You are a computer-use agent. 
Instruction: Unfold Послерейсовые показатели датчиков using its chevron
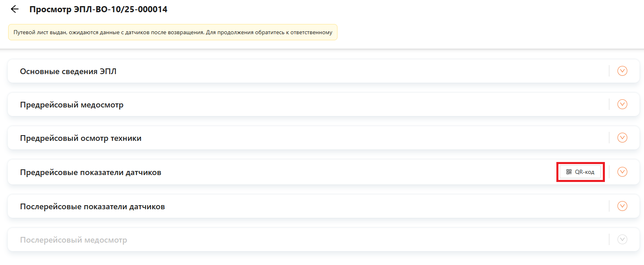click(622, 206)
